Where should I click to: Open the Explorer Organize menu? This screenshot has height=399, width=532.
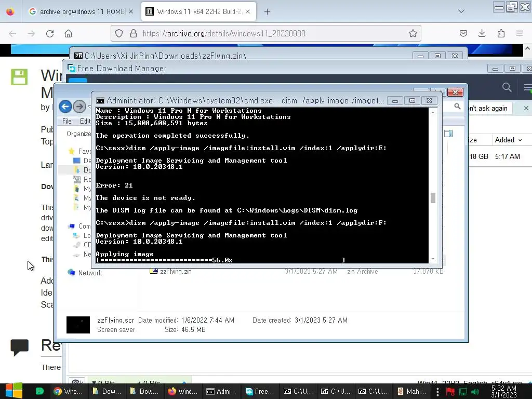(79, 134)
